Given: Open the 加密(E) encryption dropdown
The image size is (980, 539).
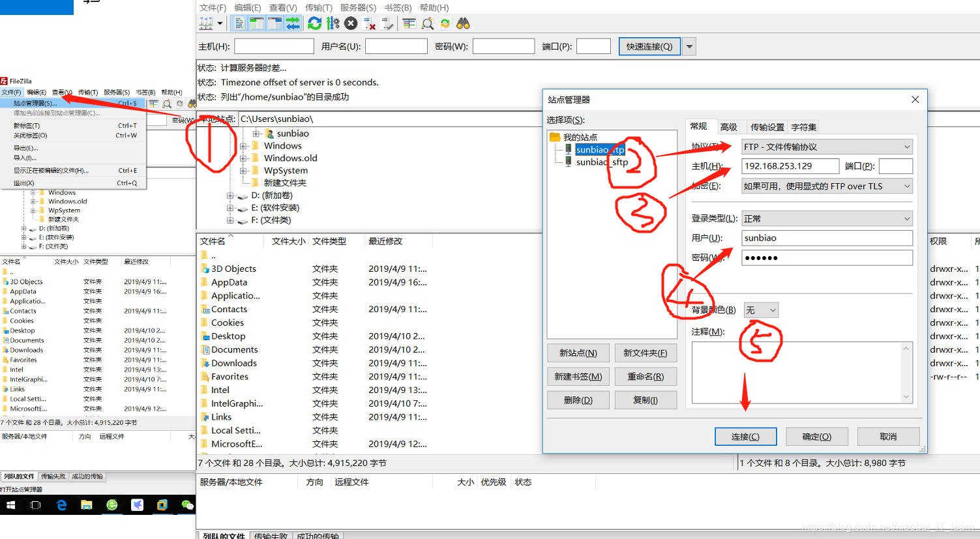Looking at the screenshot, I should coord(827,186).
